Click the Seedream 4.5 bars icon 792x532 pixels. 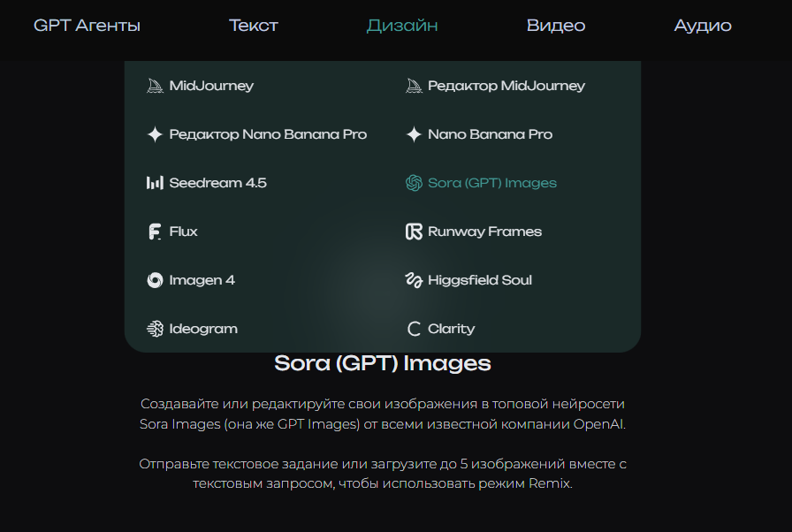click(155, 183)
